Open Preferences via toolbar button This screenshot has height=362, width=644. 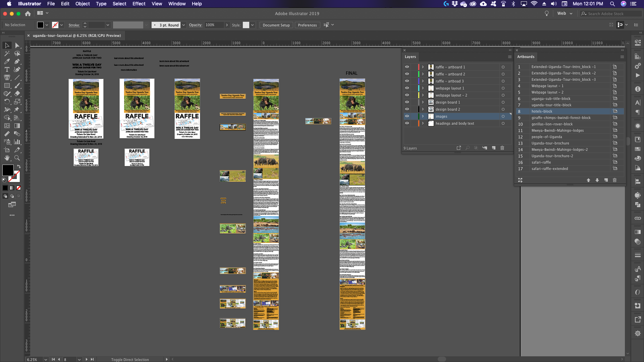307,25
